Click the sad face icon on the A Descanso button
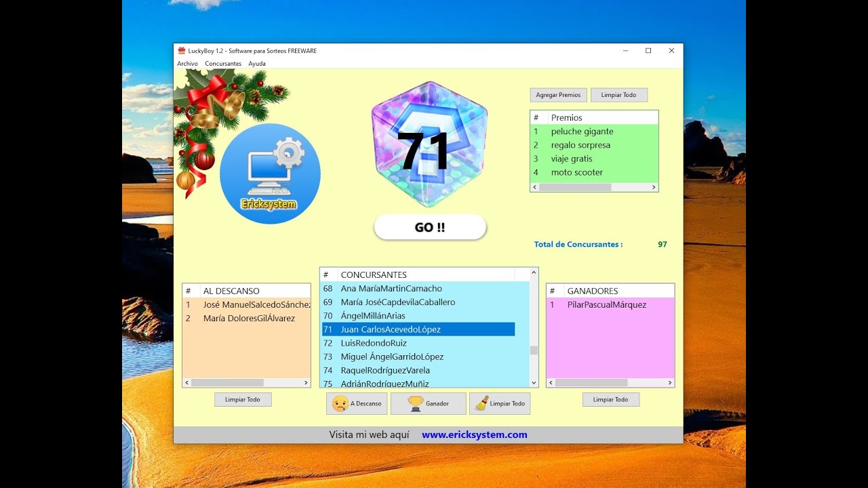868x488 pixels. [x=340, y=403]
